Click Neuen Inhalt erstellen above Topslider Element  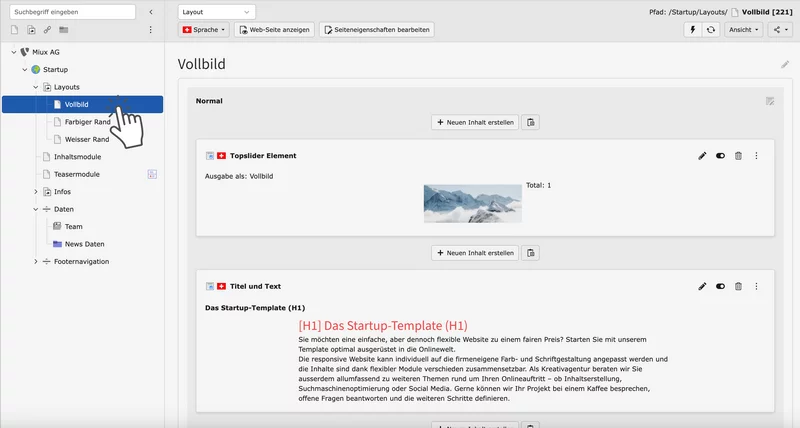(x=475, y=122)
